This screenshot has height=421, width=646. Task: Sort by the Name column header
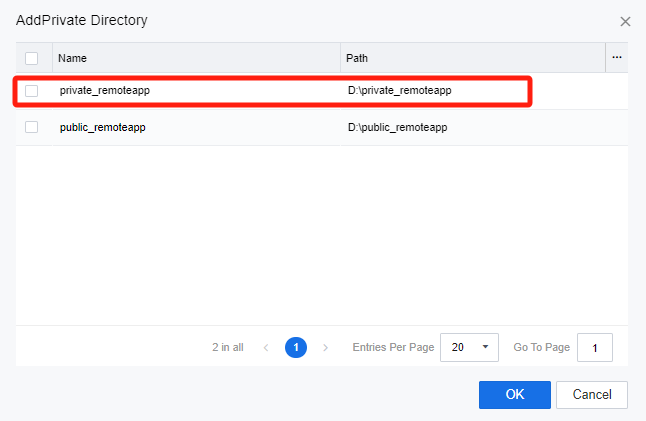coord(72,58)
